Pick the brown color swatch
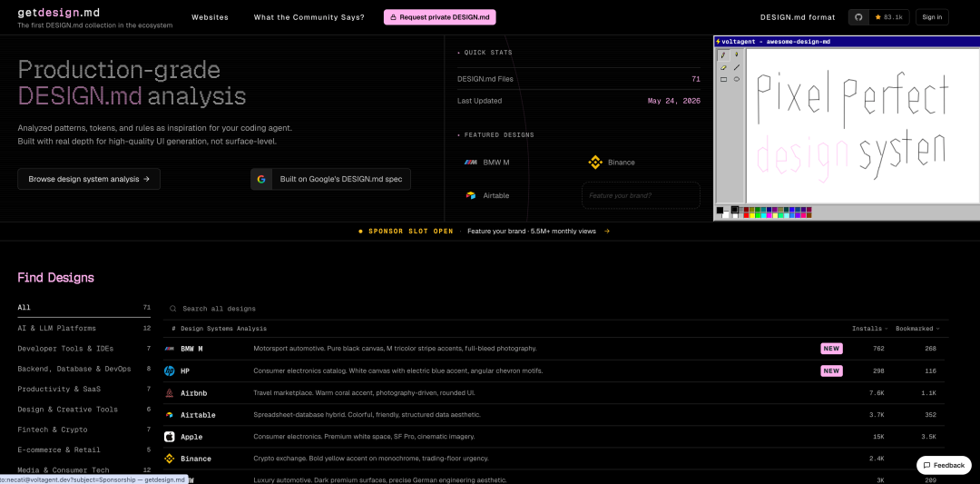Screen dimensions: 980x484 tap(808, 216)
